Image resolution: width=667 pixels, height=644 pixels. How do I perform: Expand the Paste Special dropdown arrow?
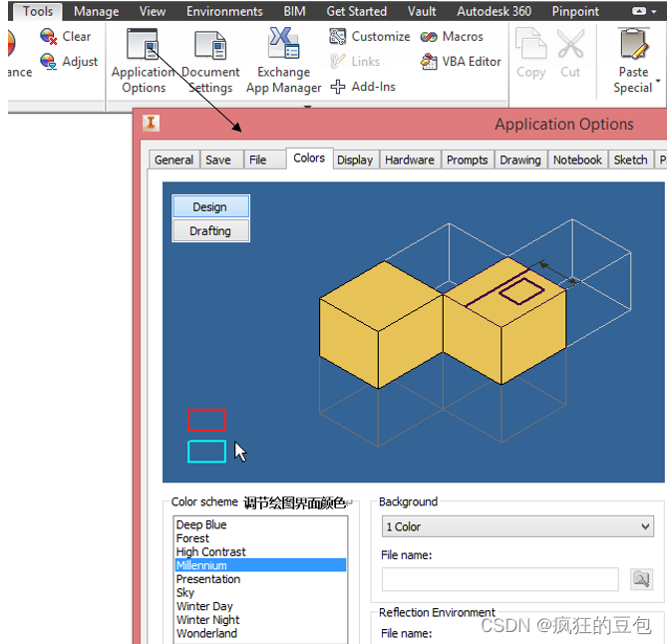pos(658,80)
